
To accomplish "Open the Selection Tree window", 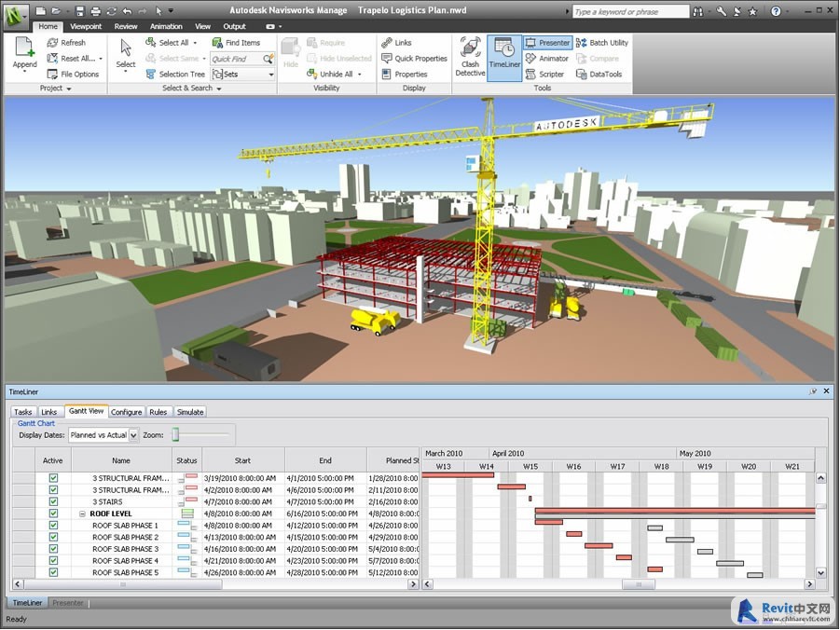I will [175, 75].
